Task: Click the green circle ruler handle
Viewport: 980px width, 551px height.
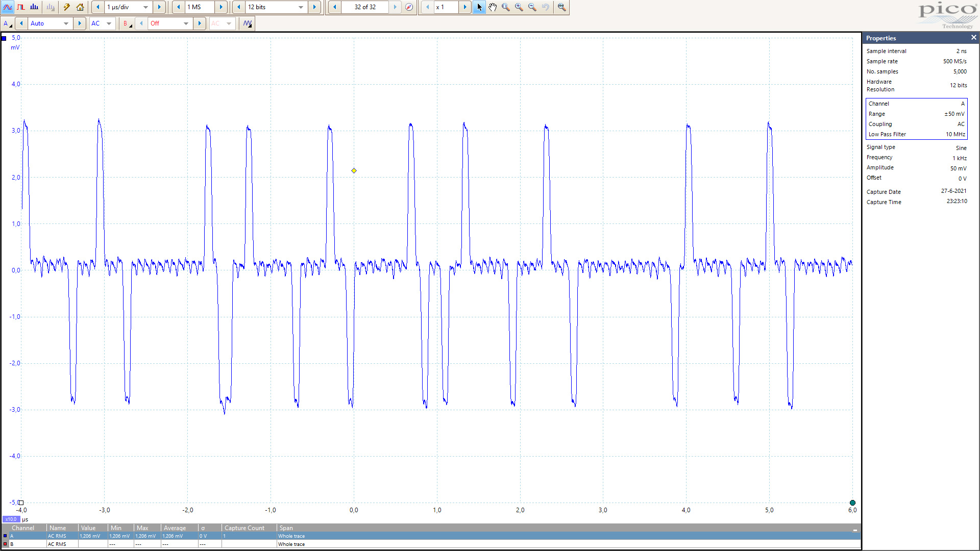Action: tap(852, 503)
